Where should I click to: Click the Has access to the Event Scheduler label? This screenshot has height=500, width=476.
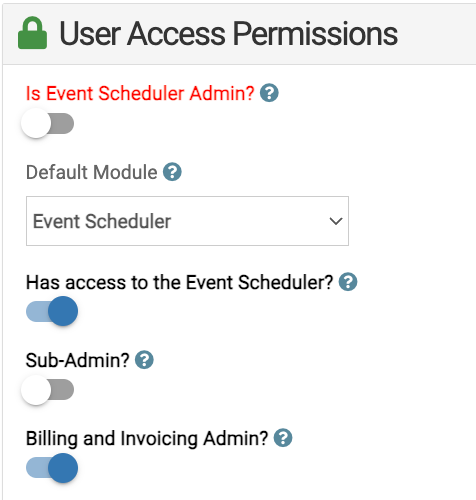(179, 283)
